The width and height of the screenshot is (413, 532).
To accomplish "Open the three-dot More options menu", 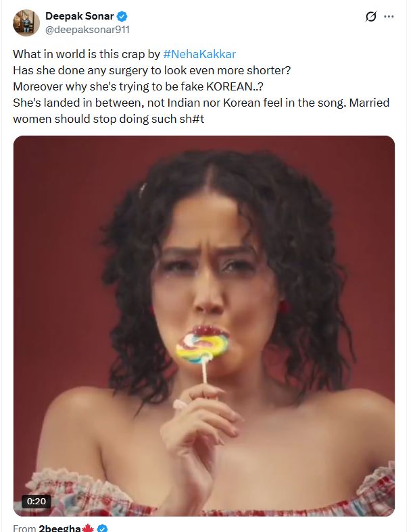I will (x=389, y=17).
